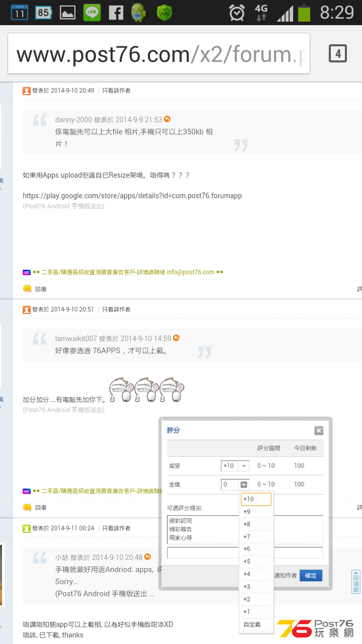Open danny-2000's quote header
The height and width of the screenshot is (644, 362).
coord(109,120)
